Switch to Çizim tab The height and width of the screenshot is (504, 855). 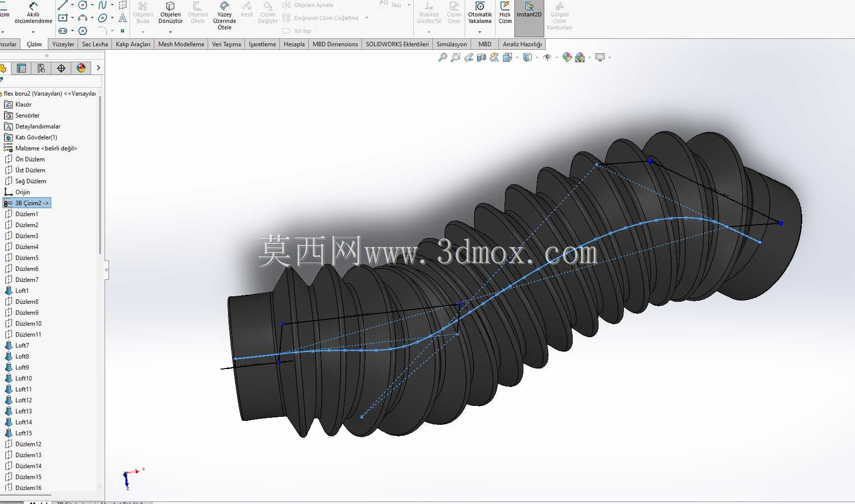click(x=34, y=44)
